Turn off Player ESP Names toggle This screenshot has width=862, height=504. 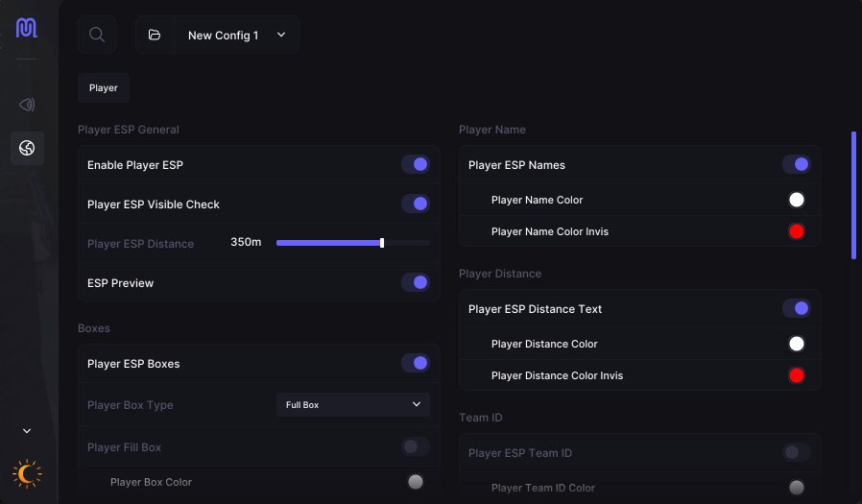pos(796,165)
